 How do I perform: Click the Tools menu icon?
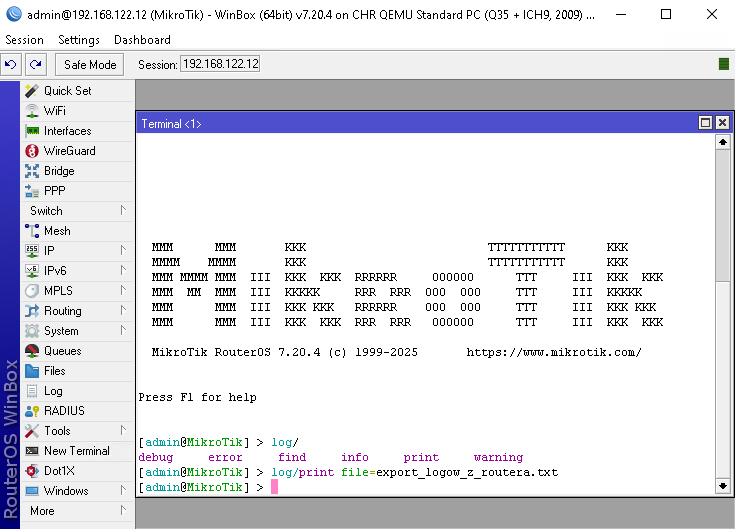coord(32,431)
